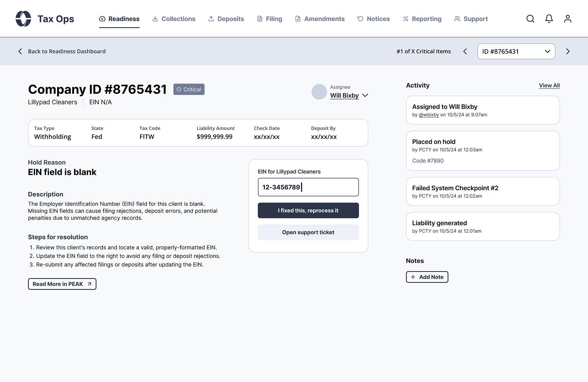
Task: Select the Reporting tab
Action: 422,19
